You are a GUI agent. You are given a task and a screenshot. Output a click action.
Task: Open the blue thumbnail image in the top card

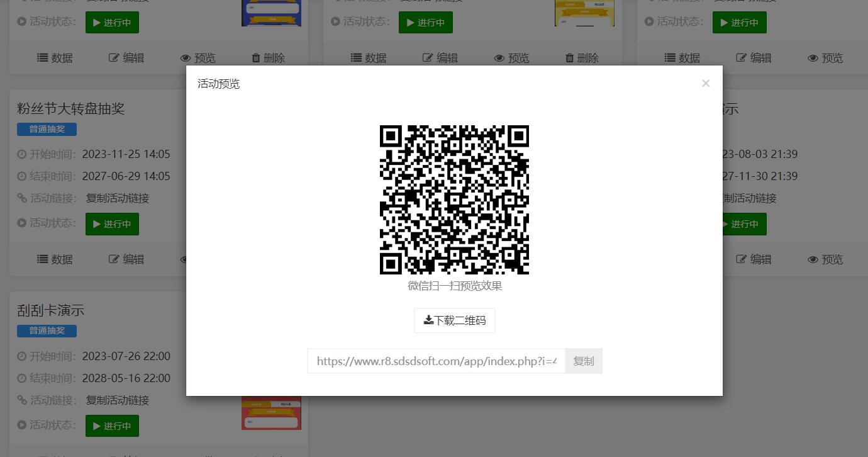pos(272,13)
